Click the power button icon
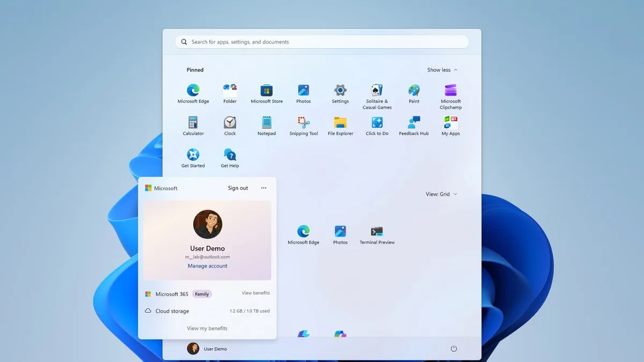Image resolution: width=644 pixels, height=362 pixels. [x=453, y=349]
